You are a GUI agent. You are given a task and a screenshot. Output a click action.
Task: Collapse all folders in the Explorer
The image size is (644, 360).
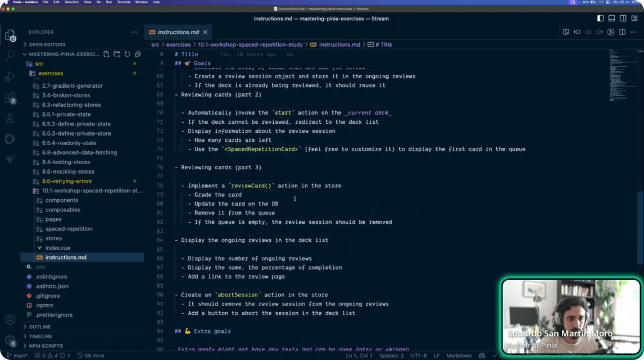coord(137,54)
